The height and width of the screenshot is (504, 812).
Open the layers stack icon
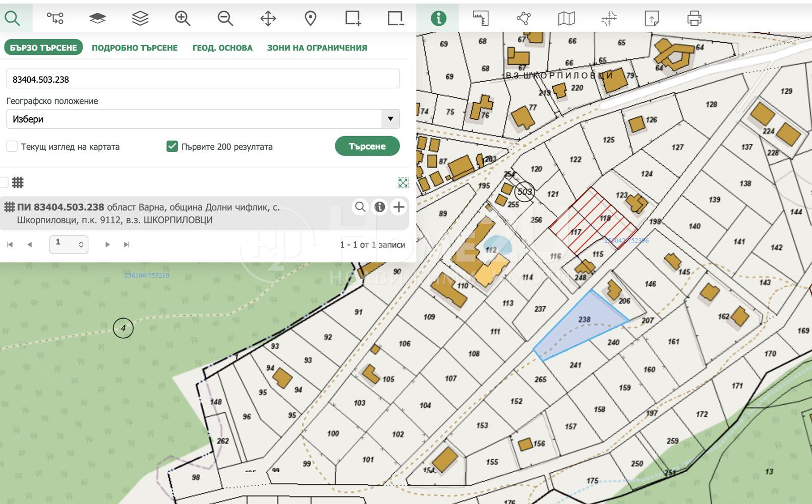[x=140, y=19]
